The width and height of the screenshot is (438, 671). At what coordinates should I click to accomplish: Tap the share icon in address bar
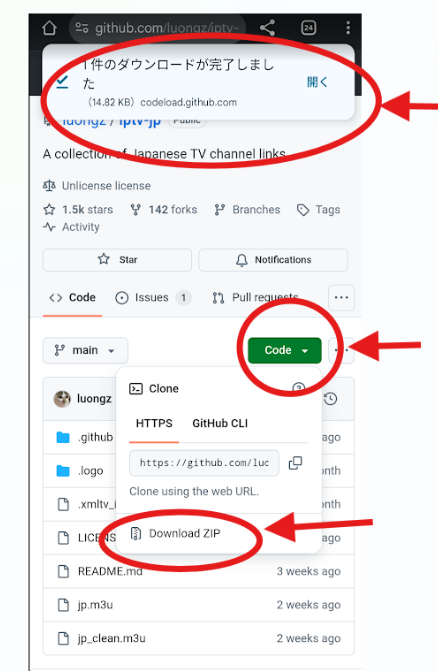click(267, 28)
